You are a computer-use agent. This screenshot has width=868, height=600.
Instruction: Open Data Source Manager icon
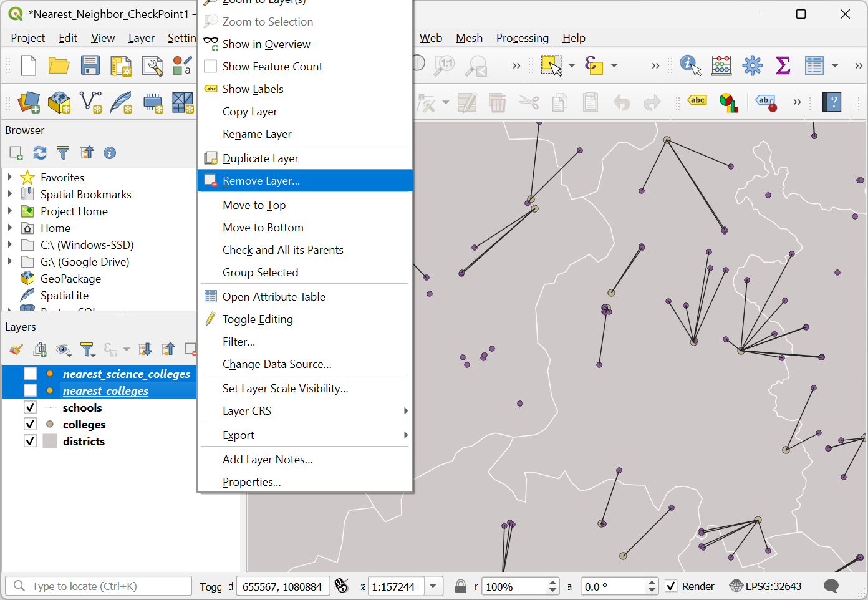click(x=29, y=102)
